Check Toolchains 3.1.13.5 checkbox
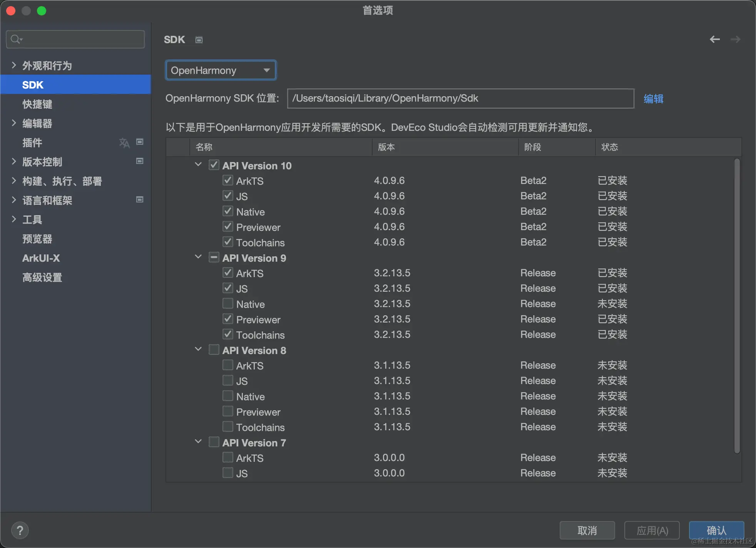The height and width of the screenshot is (548, 756). click(228, 426)
